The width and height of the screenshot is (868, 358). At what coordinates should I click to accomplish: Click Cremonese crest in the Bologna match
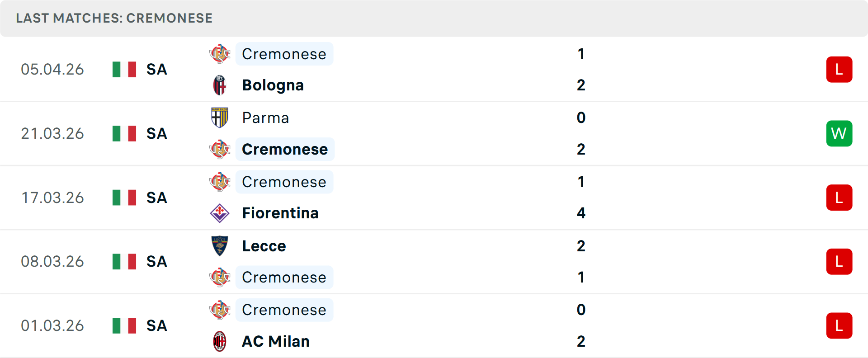pyautogui.click(x=220, y=54)
